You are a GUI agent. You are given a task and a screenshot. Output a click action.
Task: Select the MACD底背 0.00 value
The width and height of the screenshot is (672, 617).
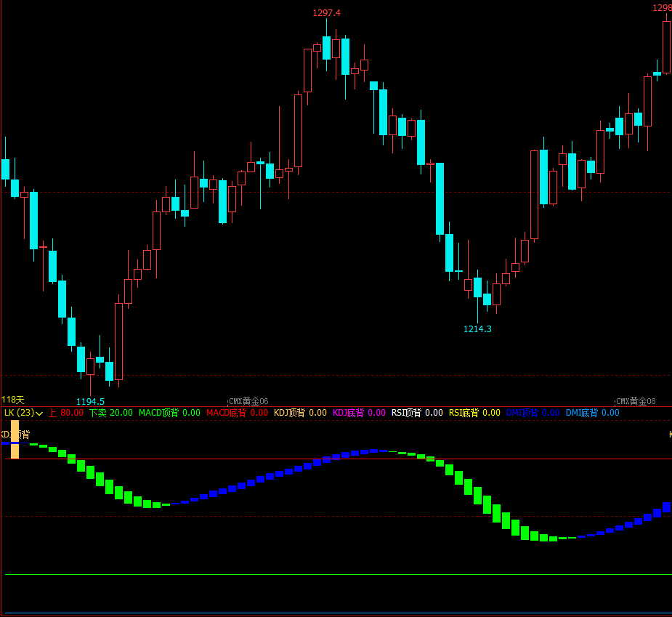pyautogui.click(x=237, y=413)
